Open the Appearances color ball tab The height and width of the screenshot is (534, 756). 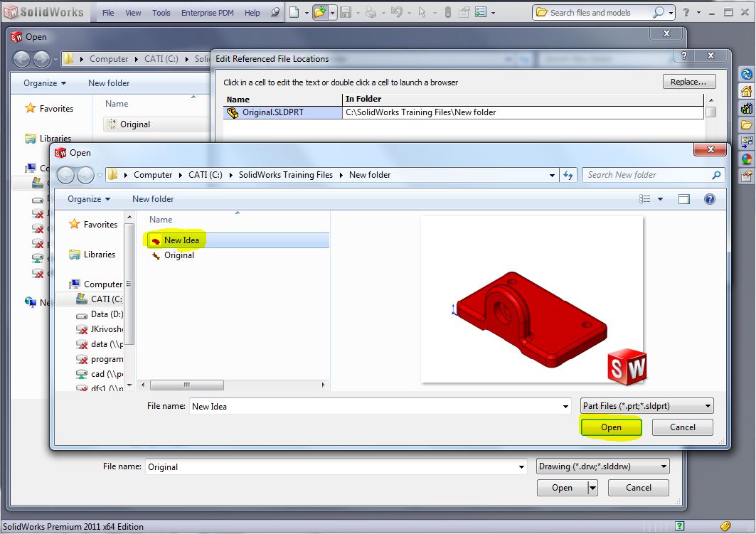tap(746, 159)
